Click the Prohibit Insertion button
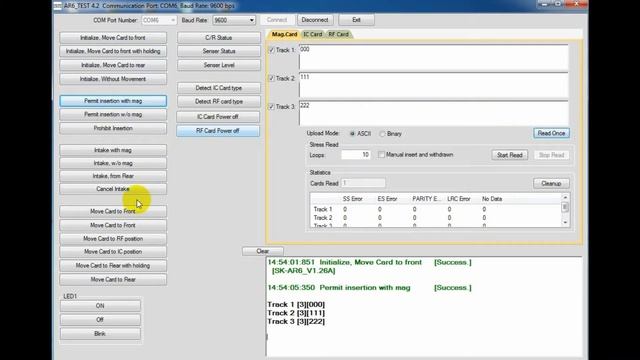Viewport: 640px width, 360px height. point(113,128)
